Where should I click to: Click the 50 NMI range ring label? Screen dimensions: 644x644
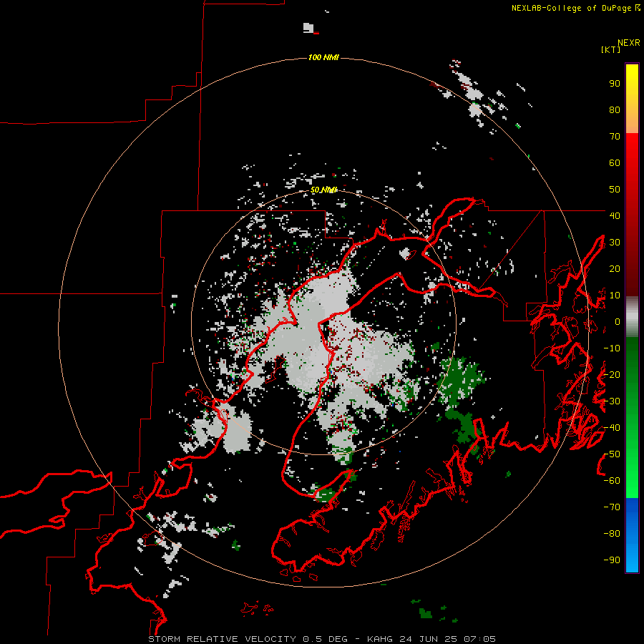click(323, 190)
